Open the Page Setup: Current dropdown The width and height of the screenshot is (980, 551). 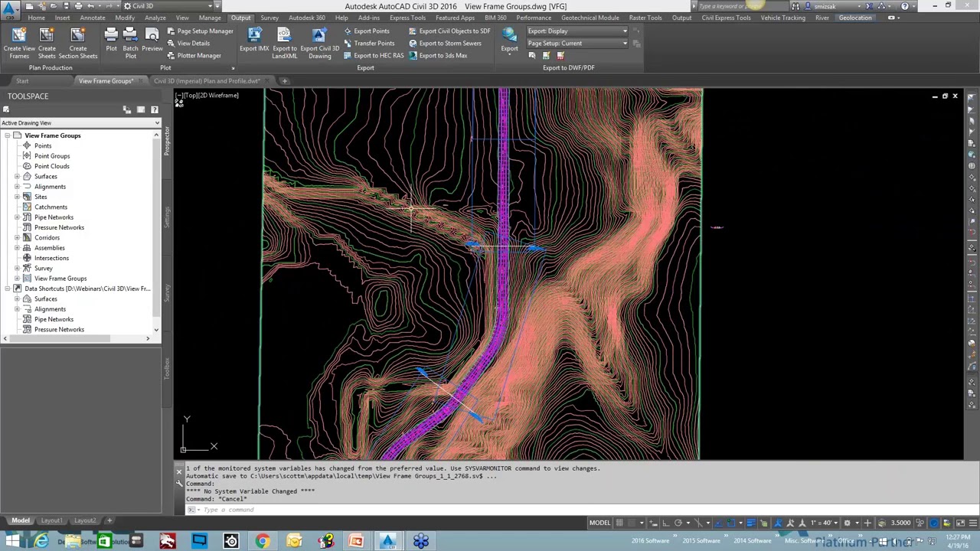click(x=577, y=44)
